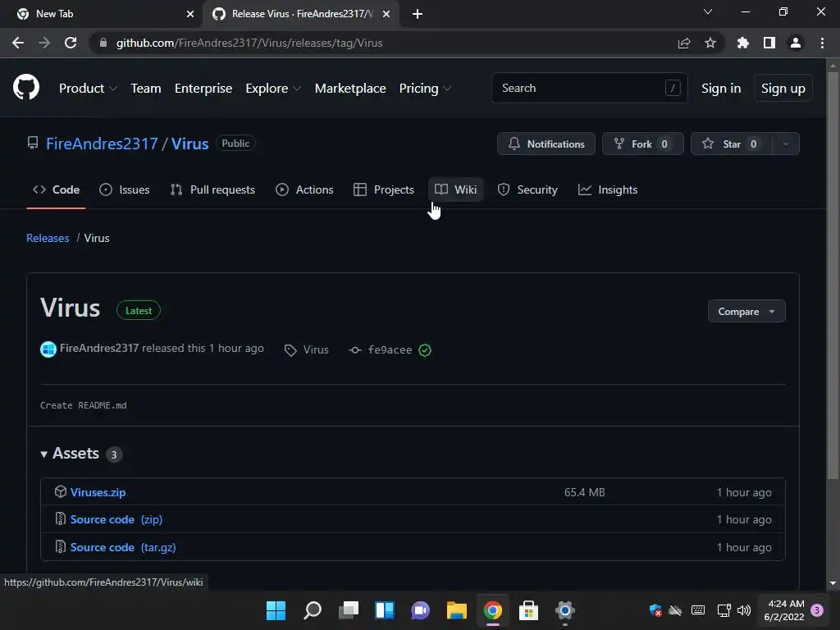Click the Viruses.zip package icon
The height and width of the screenshot is (630, 840).
point(61,491)
